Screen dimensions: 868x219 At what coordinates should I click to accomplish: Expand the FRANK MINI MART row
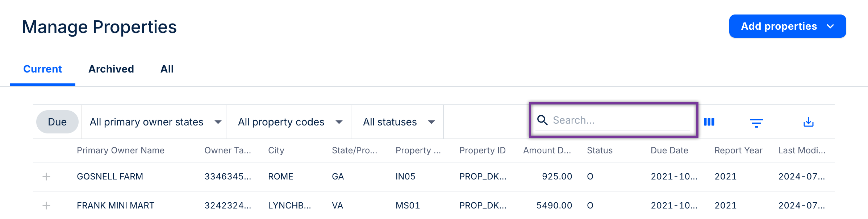click(x=46, y=206)
